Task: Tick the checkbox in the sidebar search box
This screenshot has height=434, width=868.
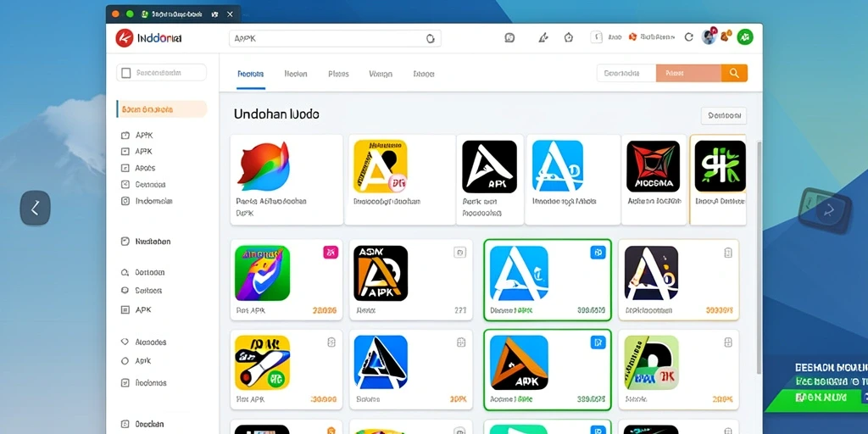Action: (126, 73)
